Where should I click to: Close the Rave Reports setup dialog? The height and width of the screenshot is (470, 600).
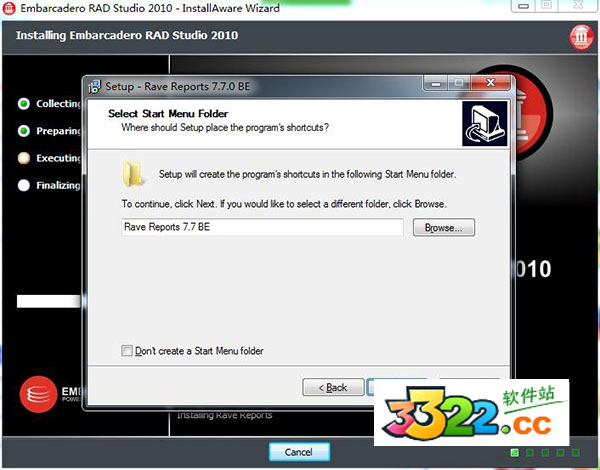(x=491, y=83)
